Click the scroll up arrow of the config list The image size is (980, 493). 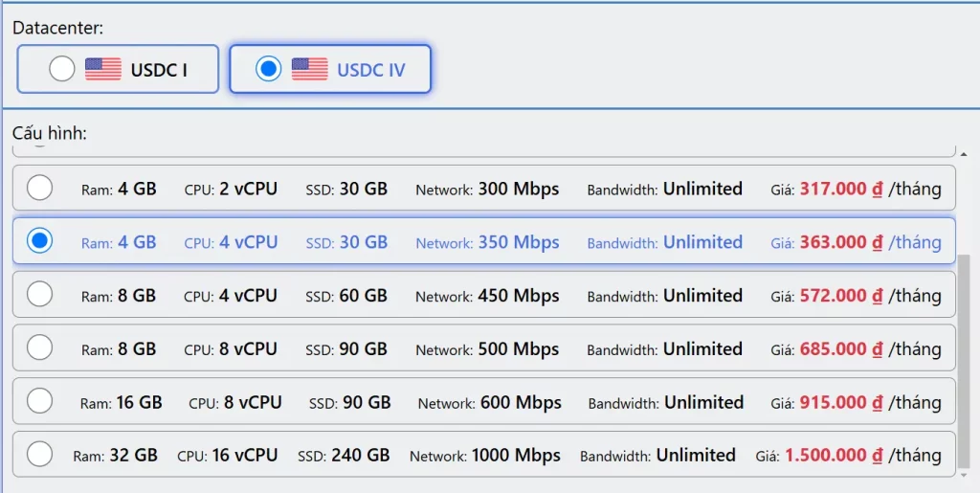(x=963, y=153)
